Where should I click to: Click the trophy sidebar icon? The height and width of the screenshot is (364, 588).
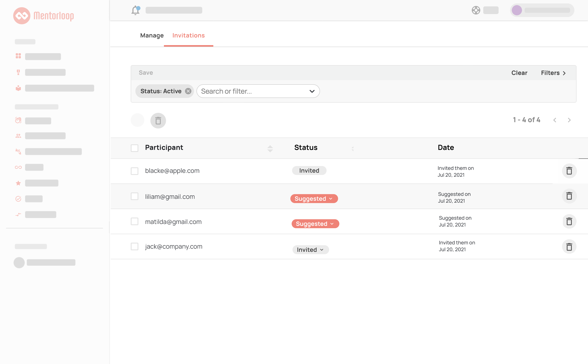point(18,72)
